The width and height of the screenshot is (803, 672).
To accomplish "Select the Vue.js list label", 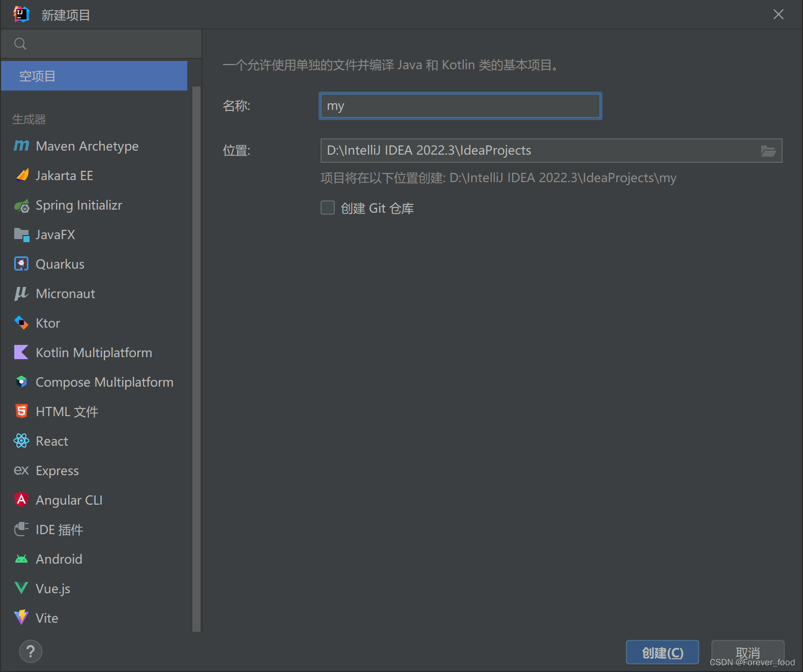I will [53, 589].
